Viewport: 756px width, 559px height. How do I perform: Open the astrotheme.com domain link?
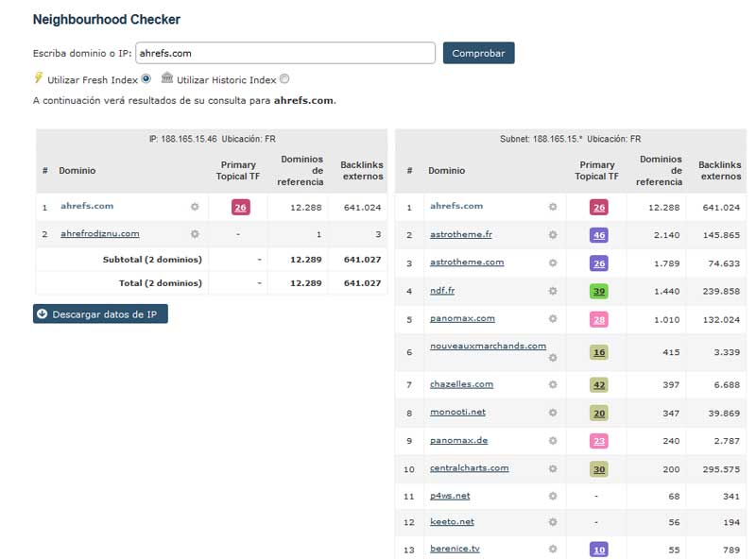pyautogui.click(x=466, y=263)
